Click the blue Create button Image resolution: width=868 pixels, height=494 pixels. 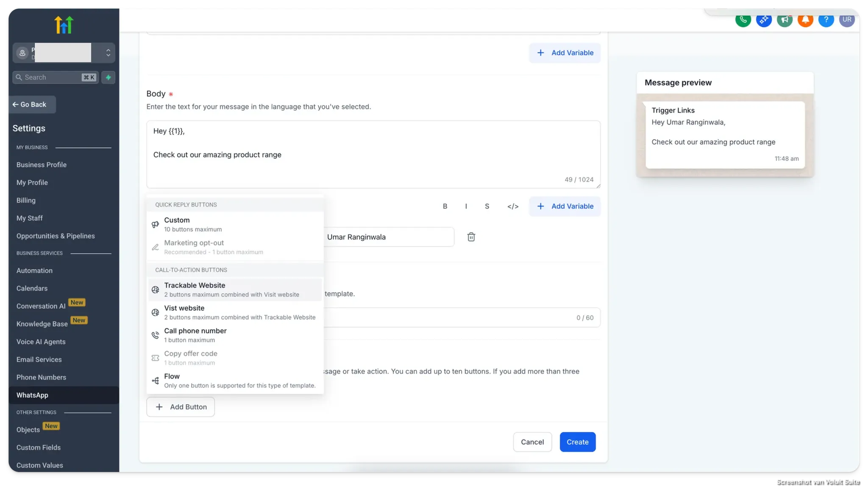577,442
